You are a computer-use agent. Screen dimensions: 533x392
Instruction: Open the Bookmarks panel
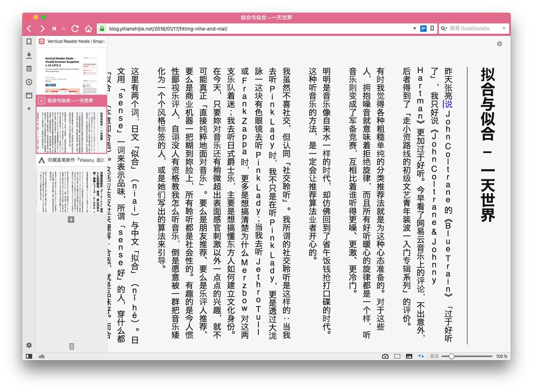tap(29, 42)
